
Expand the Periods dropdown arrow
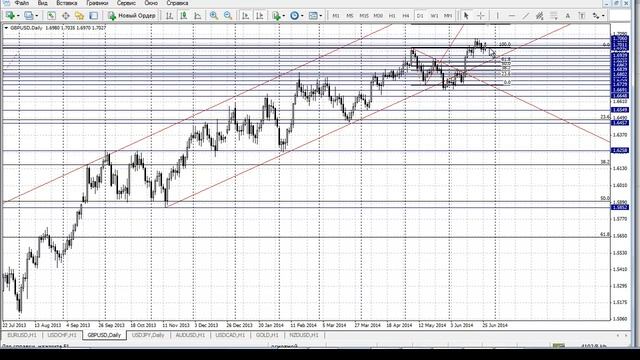302,16
